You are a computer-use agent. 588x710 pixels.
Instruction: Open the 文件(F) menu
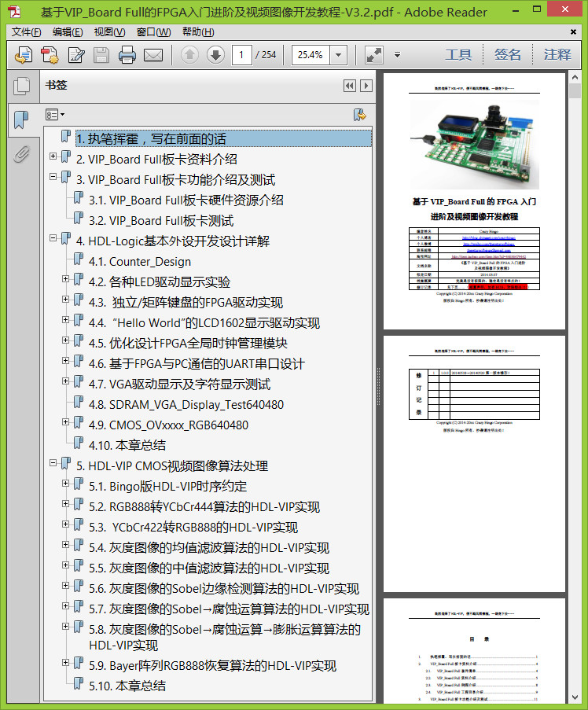click(27, 32)
